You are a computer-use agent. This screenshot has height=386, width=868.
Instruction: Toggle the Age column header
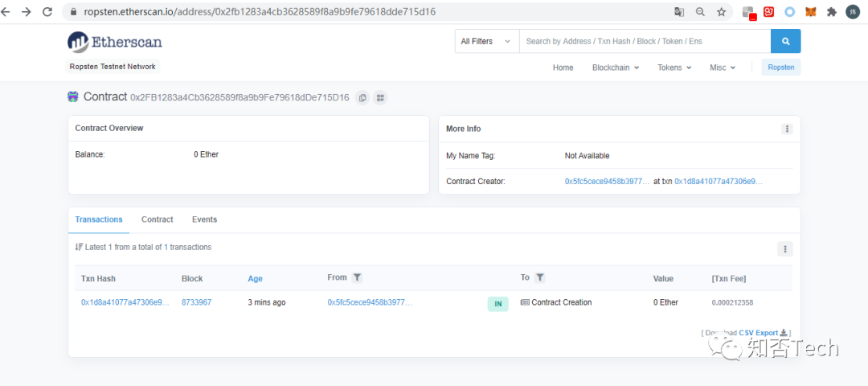pos(256,278)
